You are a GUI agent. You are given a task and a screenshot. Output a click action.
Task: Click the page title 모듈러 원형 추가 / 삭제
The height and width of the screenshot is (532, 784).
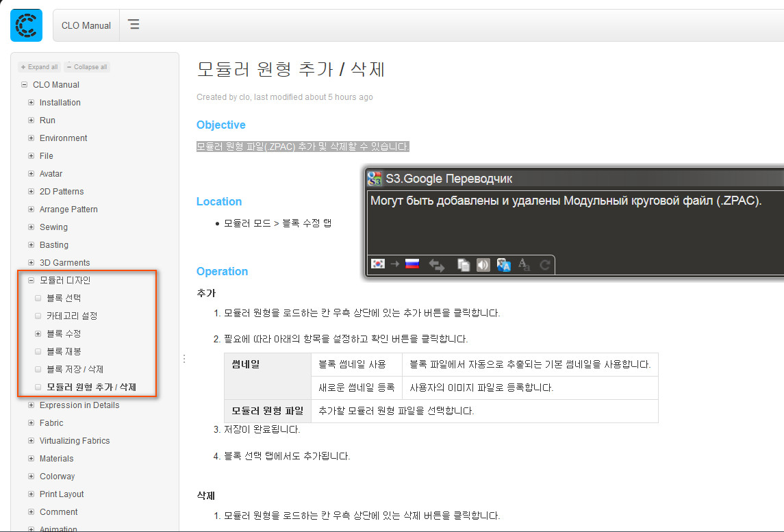[290, 69]
